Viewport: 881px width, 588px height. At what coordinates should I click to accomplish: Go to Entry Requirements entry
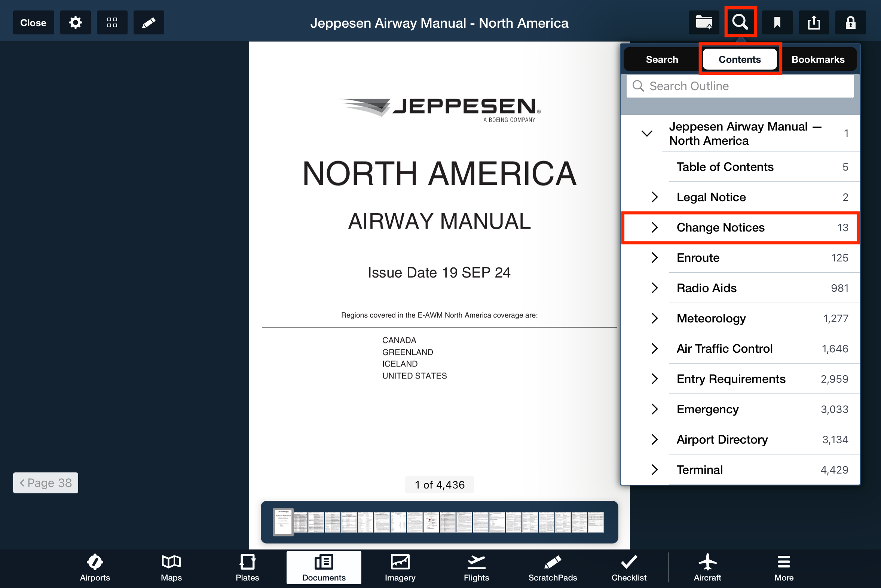(740, 379)
